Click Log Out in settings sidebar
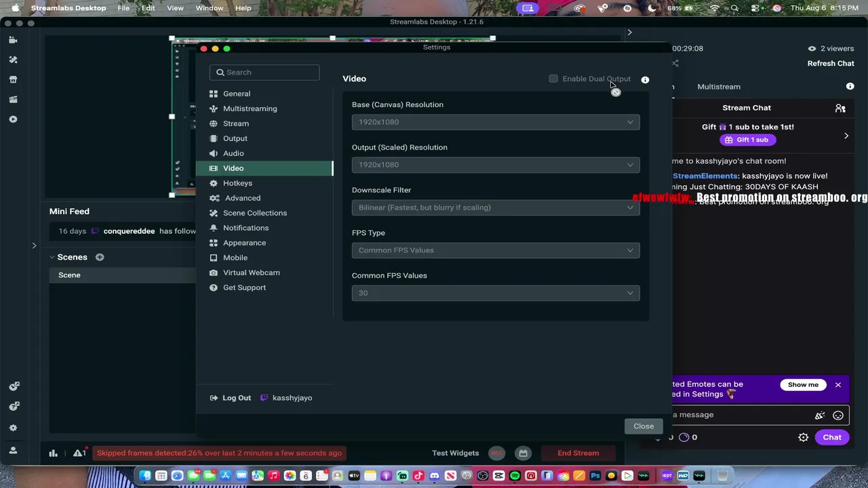This screenshot has height=488, width=868. [x=231, y=398]
